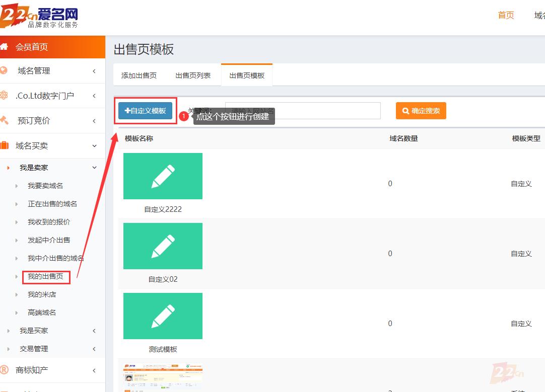
Task: Click the 确定搜索 button
Action: click(421, 111)
